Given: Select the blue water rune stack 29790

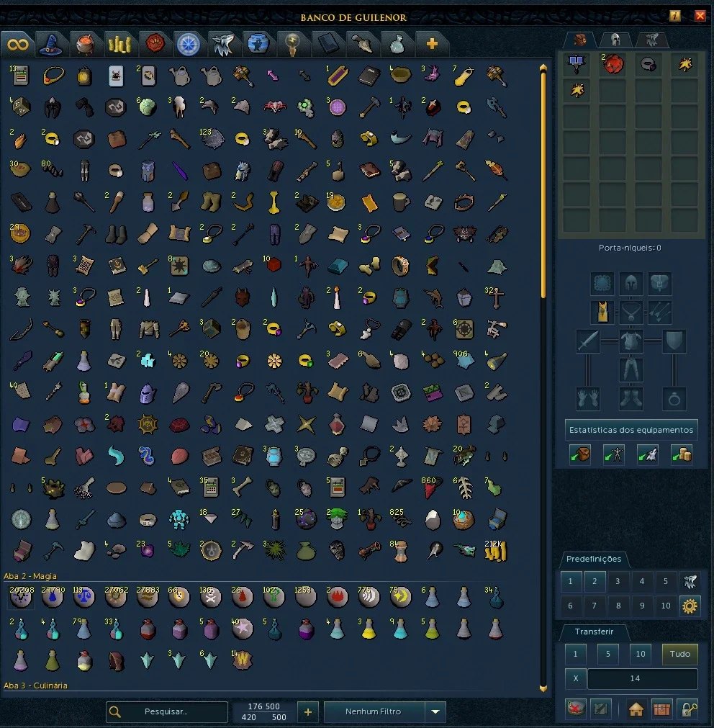Looking at the screenshot, I should 53,596.
